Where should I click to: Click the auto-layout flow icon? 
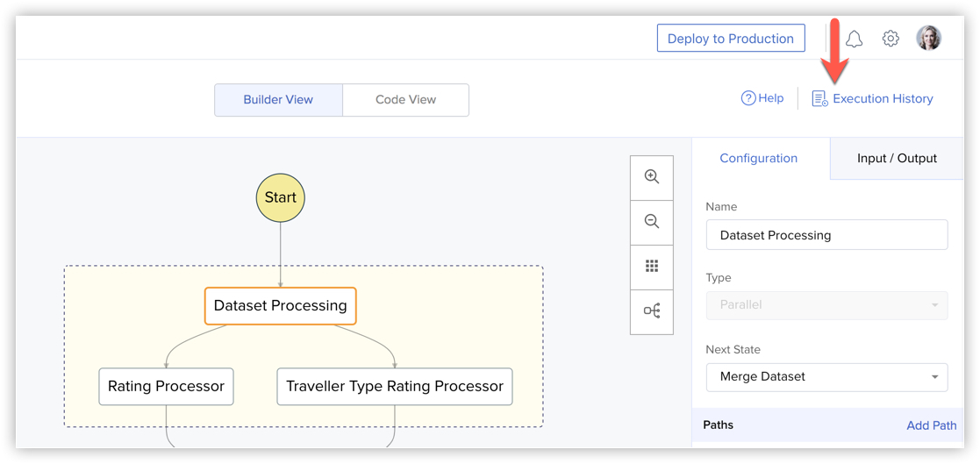tap(652, 311)
